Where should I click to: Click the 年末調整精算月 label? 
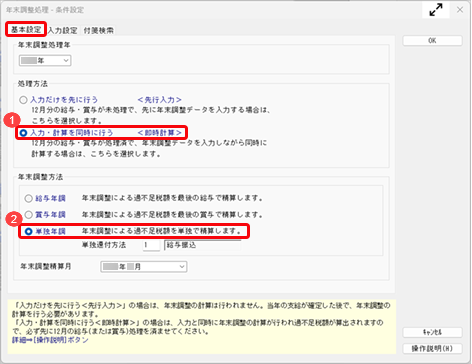pos(46,266)
